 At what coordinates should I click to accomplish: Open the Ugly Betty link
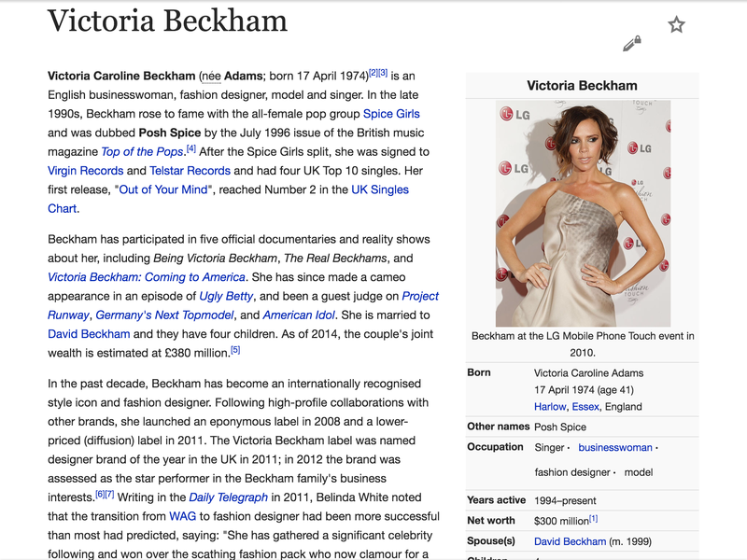click(225, 296)
